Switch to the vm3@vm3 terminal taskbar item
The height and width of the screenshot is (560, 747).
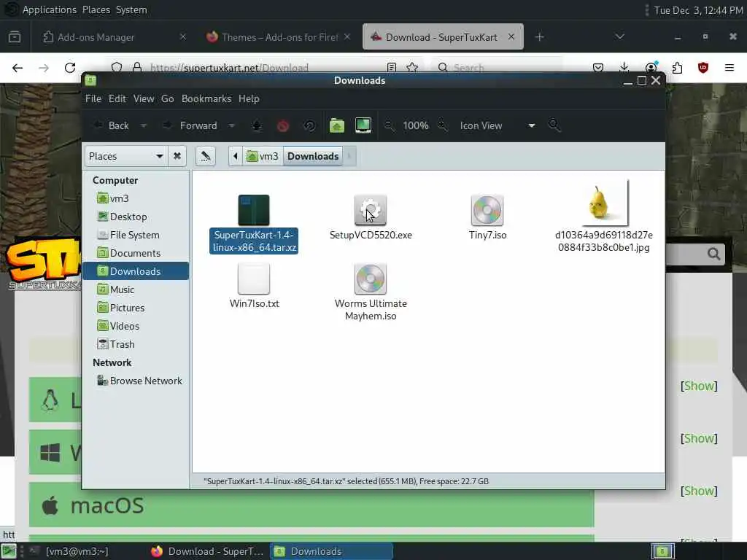76,551
